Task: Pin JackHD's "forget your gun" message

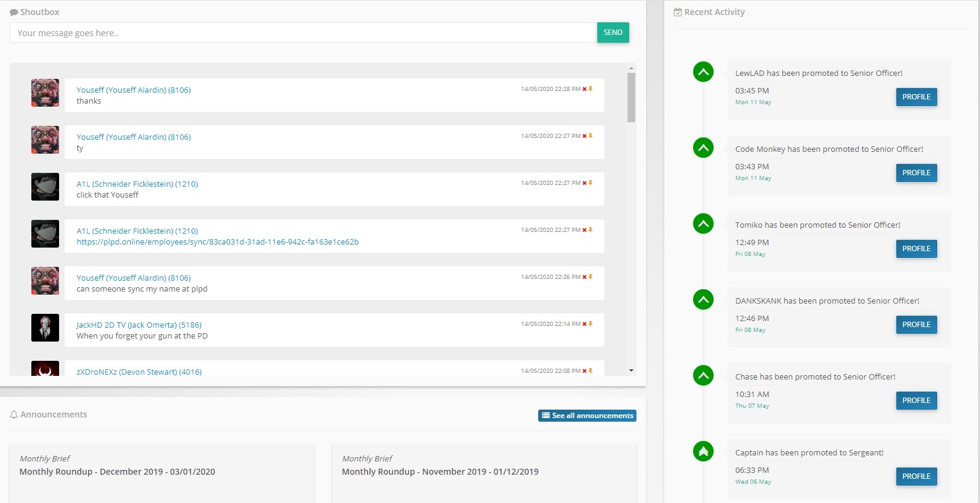Action: pos(591,324)
